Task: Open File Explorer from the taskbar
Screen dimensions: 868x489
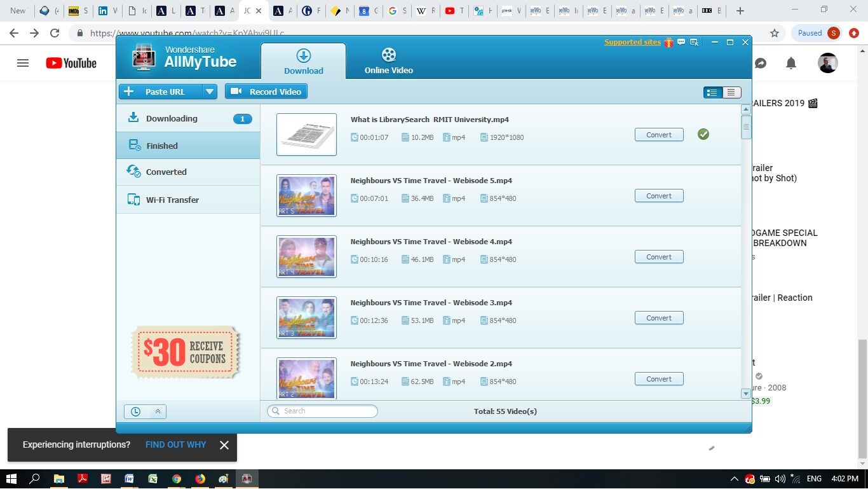Action: click(58, 479)
